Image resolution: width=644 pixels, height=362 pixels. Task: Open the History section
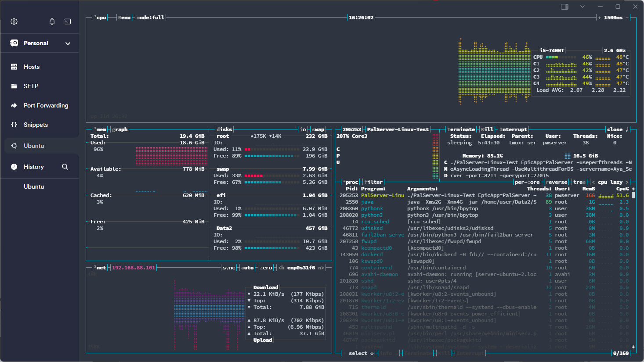click(33, 167)
